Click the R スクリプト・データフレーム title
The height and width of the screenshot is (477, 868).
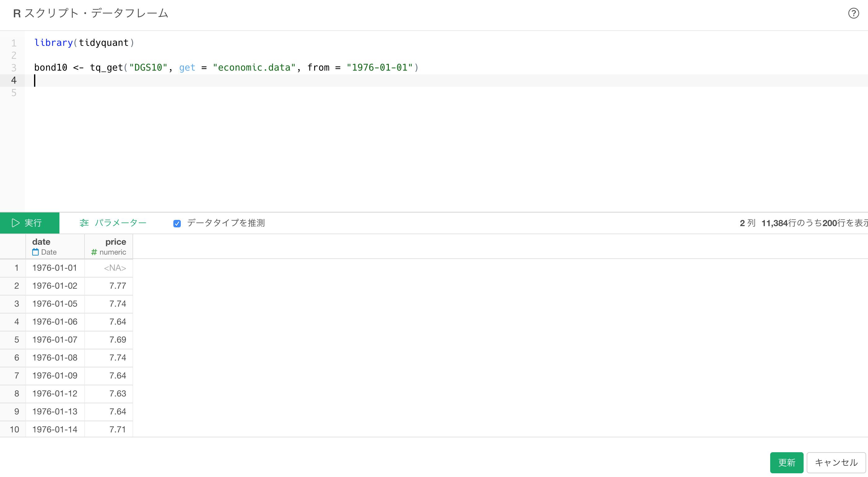tap(91, 14)
